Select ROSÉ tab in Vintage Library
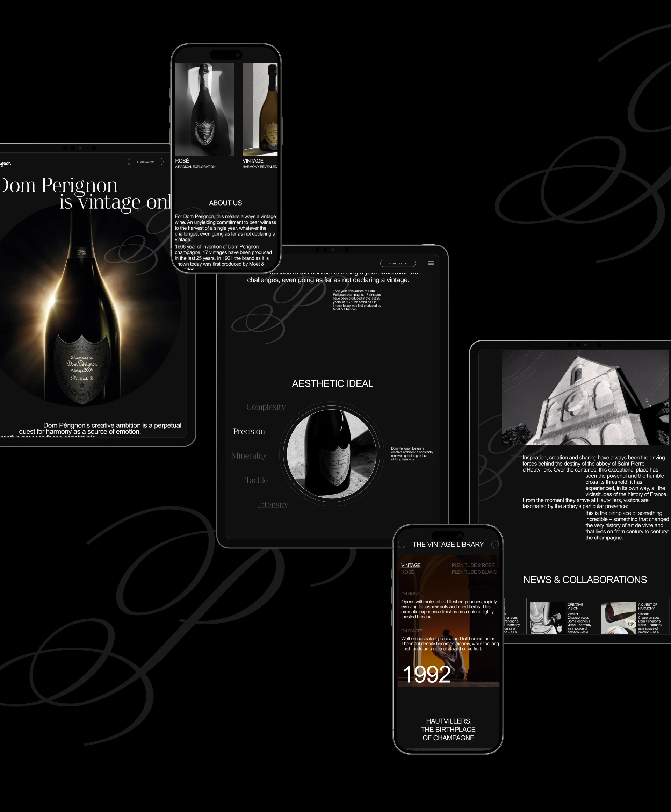The height and width of the screenshot is (812, 671). click(407, 572)
